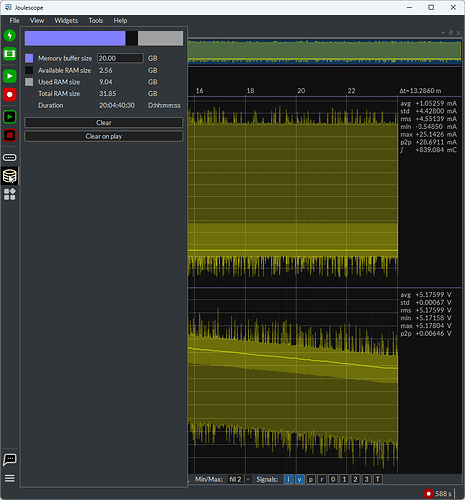Click the purple memory buffer usage bar
465x500 pixels.
click(75, 38)
